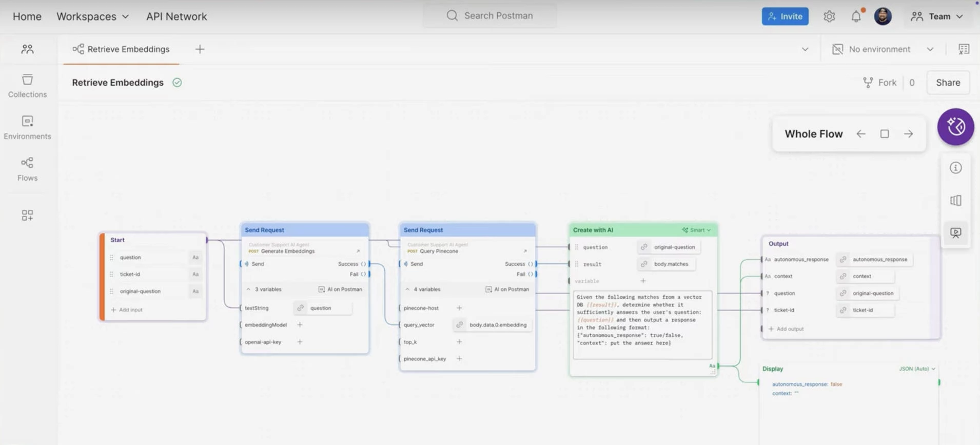980x445 pixels.
Task: Open Query Pinecone request in new tab arrow
Action: pos(525,251)
